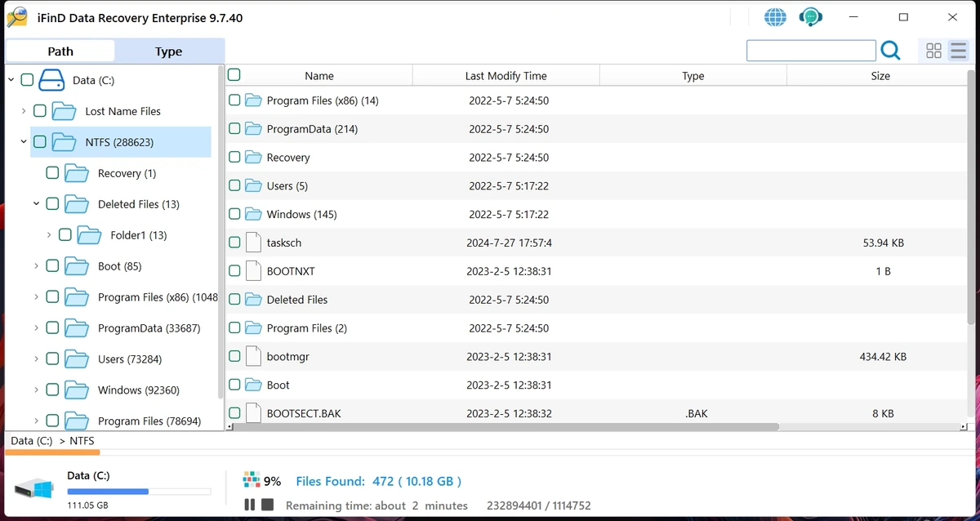The width and height of the screenshot is (980, 521).
Task: Select Program Files (x86) in the tree
Action: click(x=158, y=297)
